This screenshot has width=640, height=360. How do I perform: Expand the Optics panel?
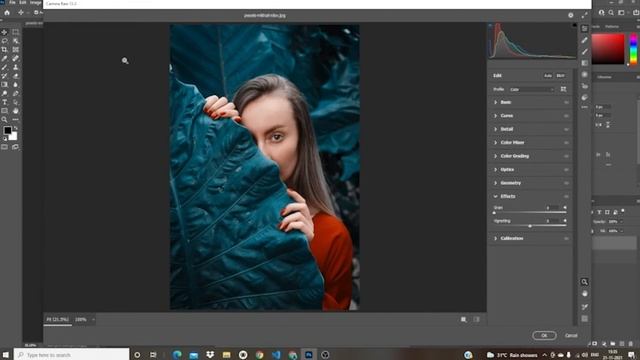(x=496, y=170)
